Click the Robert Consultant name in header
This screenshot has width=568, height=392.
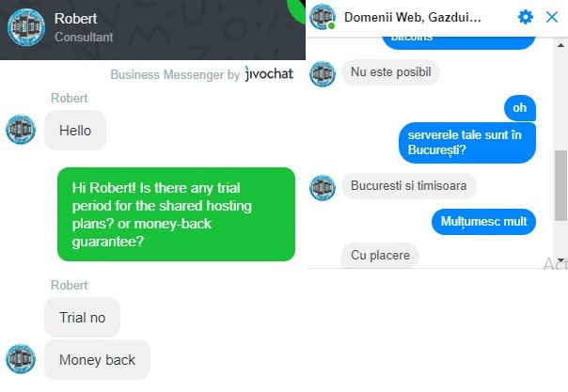[84, 27]
